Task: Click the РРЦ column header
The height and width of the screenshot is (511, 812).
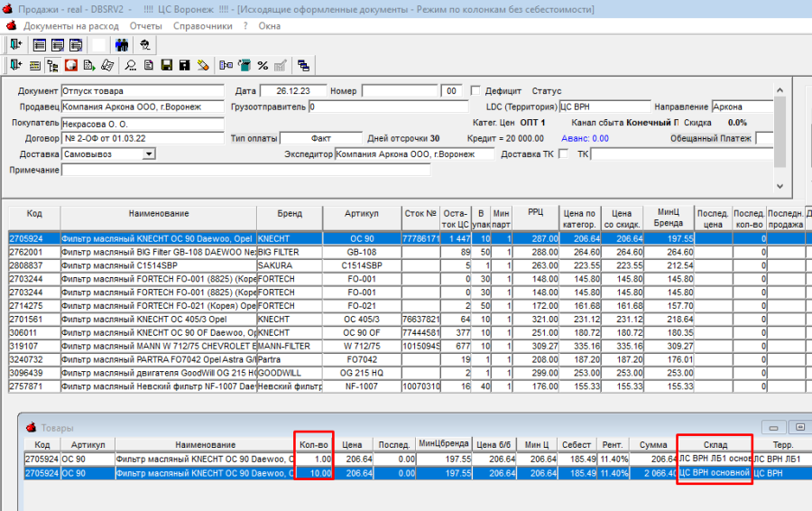Action: pyautogui.click(x=535, y=218)
